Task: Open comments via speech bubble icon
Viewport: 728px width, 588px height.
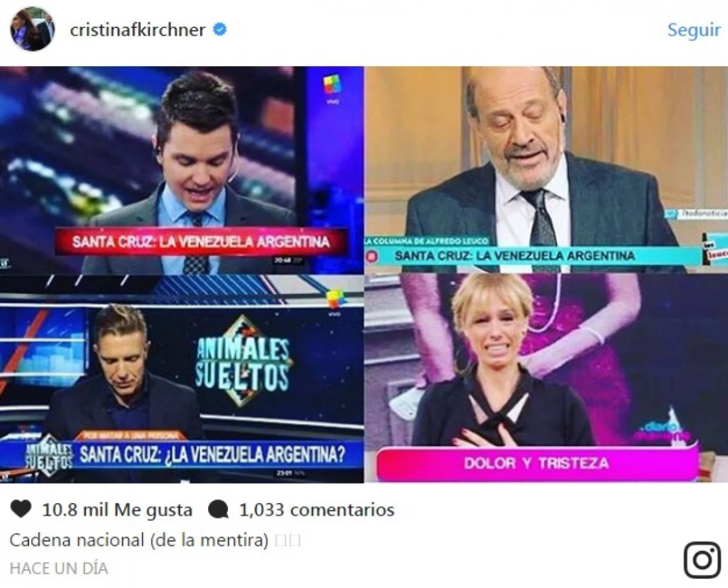Action: point(218,510)
